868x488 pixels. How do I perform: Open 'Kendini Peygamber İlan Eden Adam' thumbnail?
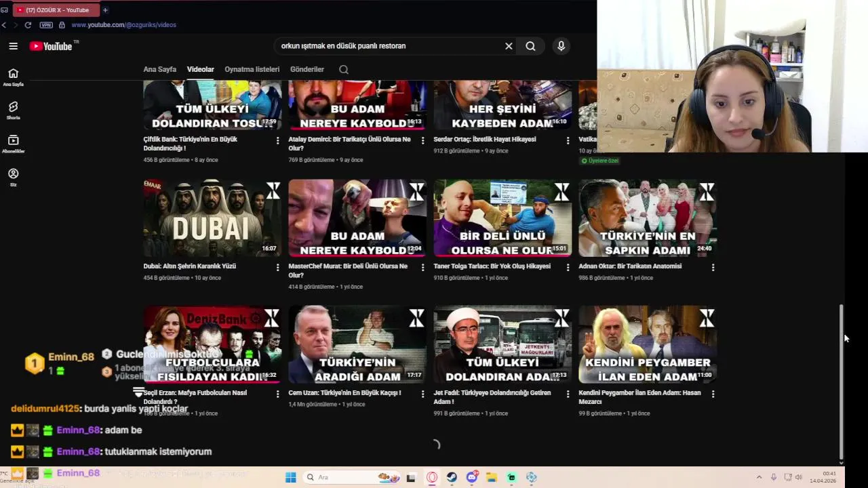point(648,344)
